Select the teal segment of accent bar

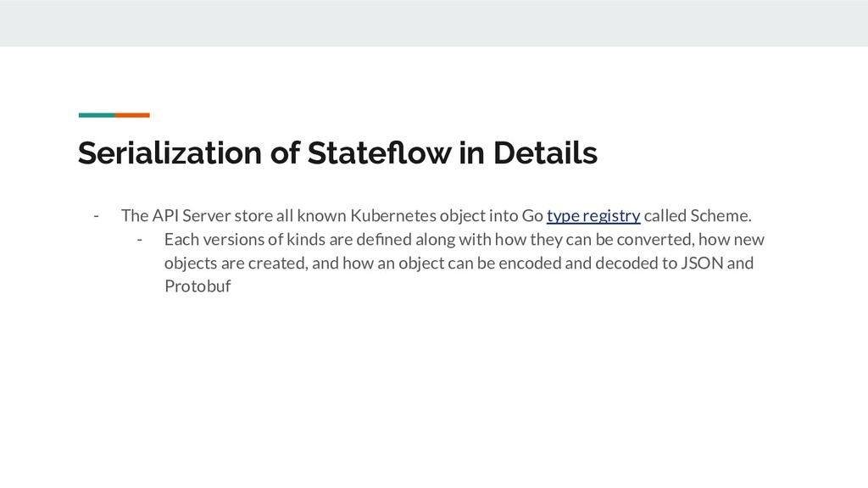pos(97,115)
